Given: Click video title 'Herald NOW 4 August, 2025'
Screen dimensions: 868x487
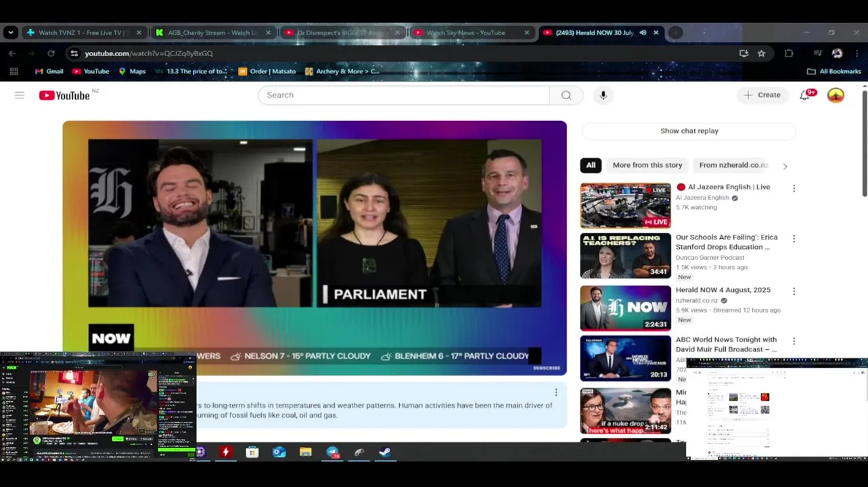Looking at the screenshot, I should click(x=723, y=290).
